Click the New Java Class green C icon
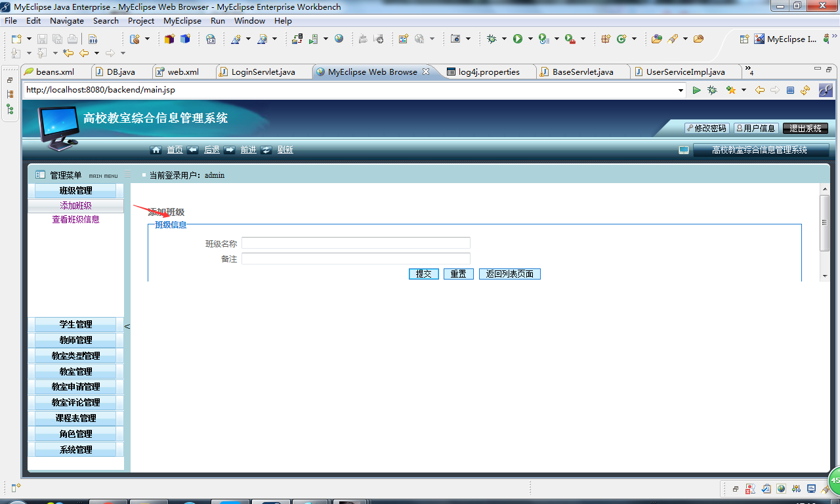The height and width of the screenshot is (504, 840). pos(621,39)
